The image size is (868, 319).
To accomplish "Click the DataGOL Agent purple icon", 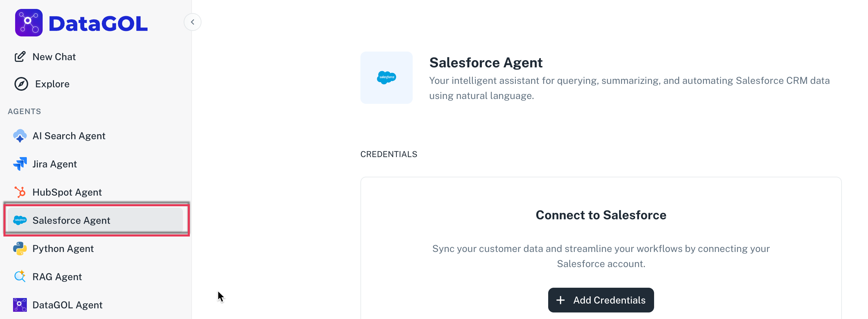I will [20, 305].
